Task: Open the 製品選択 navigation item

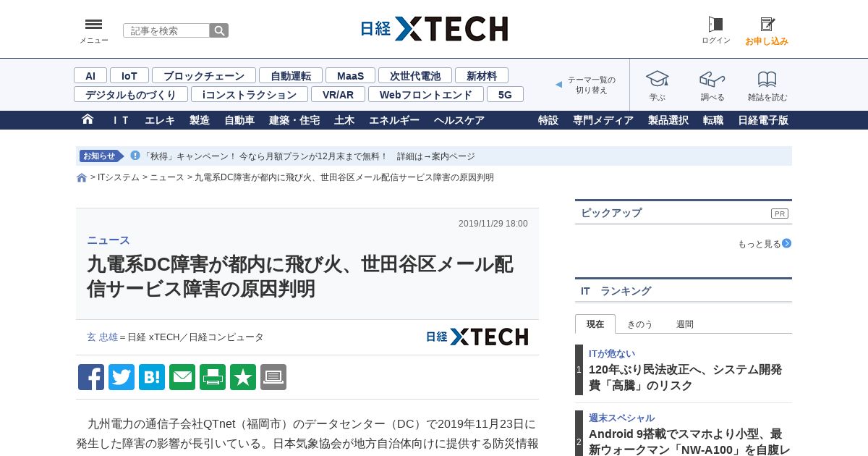Action: [x=668, y=120]
